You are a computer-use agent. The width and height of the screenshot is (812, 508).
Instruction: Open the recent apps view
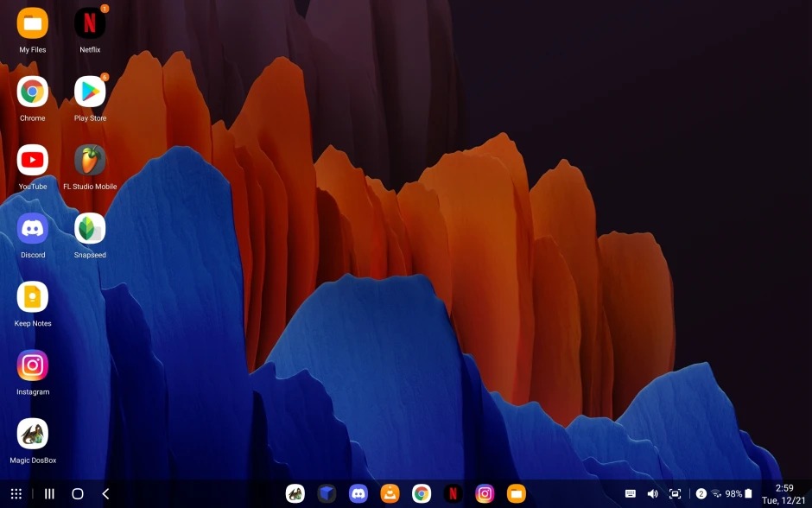pos(49,493)
